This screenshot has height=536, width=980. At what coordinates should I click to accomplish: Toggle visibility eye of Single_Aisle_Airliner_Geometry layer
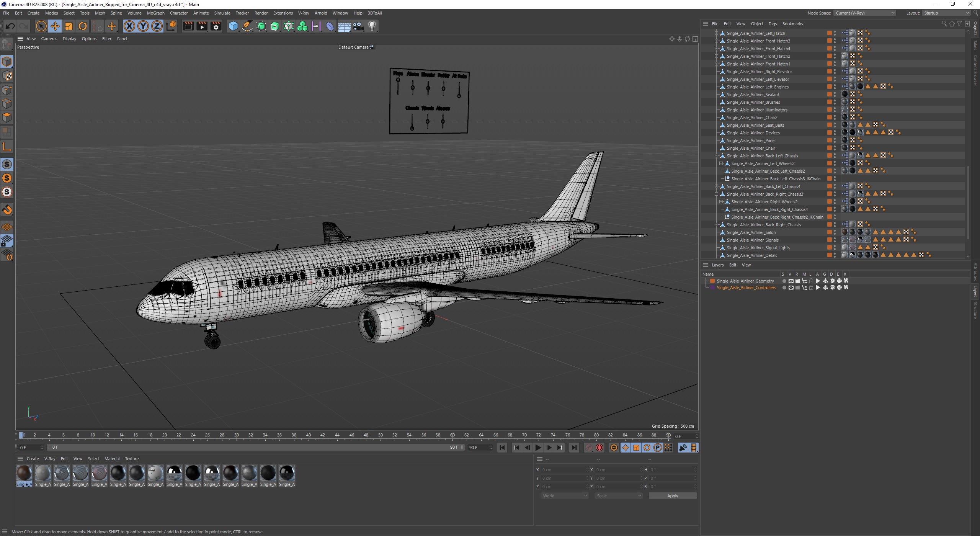coord(791,281)
